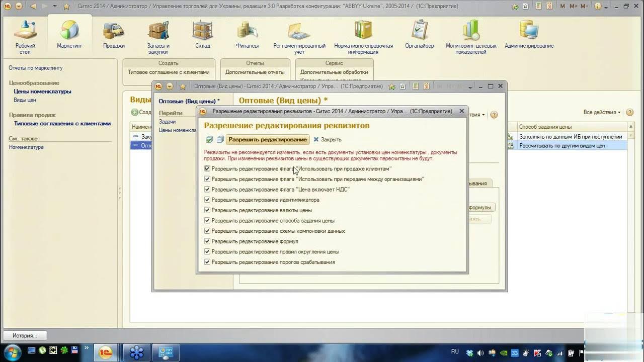
Task: Open Задачи in Оптовые window navigation
Action: coord(168,122)
